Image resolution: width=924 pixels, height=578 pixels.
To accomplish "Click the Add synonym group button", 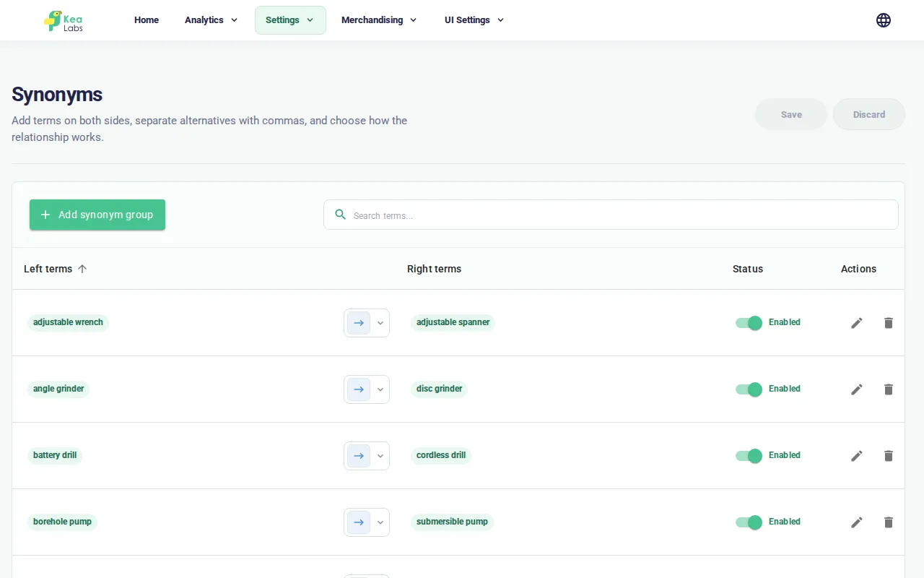I will point(97,215).
